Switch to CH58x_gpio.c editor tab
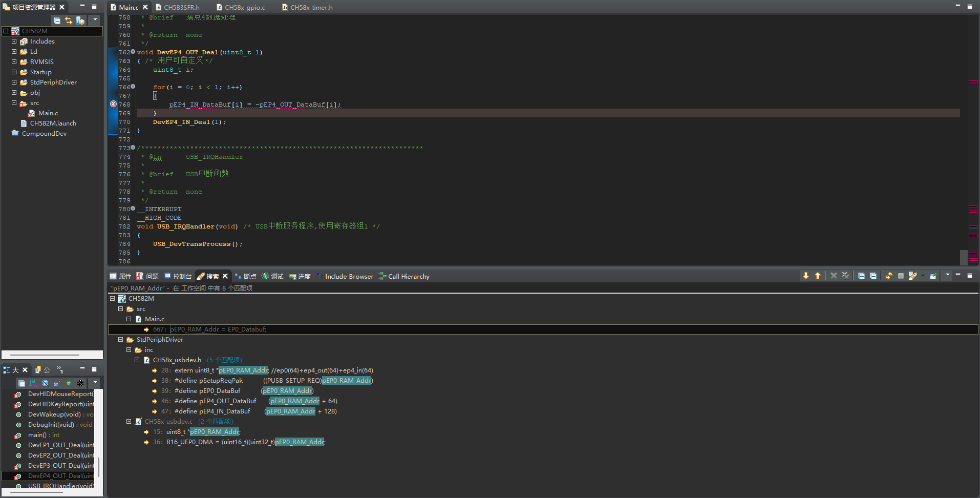This screenshot has height=498, width=980. 240,7
